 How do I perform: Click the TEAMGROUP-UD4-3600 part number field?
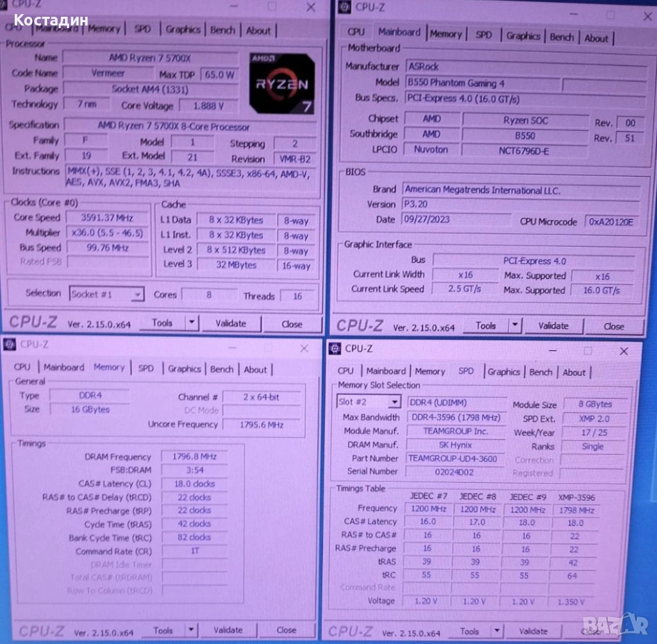pos(455,458)
